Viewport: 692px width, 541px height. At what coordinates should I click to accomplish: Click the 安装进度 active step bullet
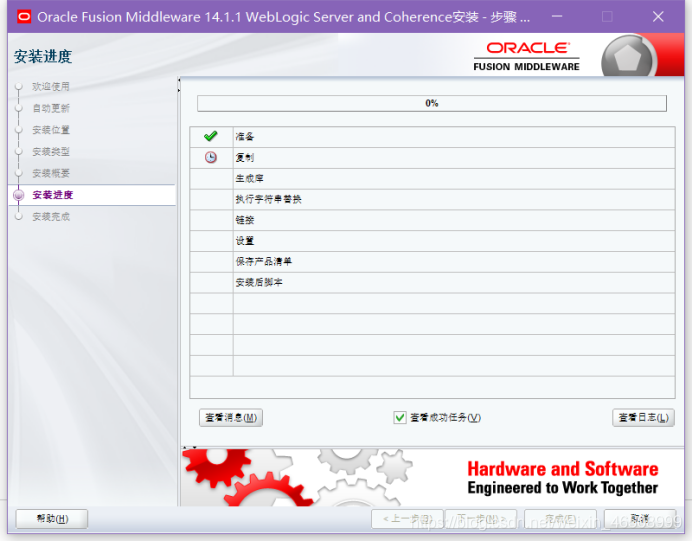pos(19,195)
